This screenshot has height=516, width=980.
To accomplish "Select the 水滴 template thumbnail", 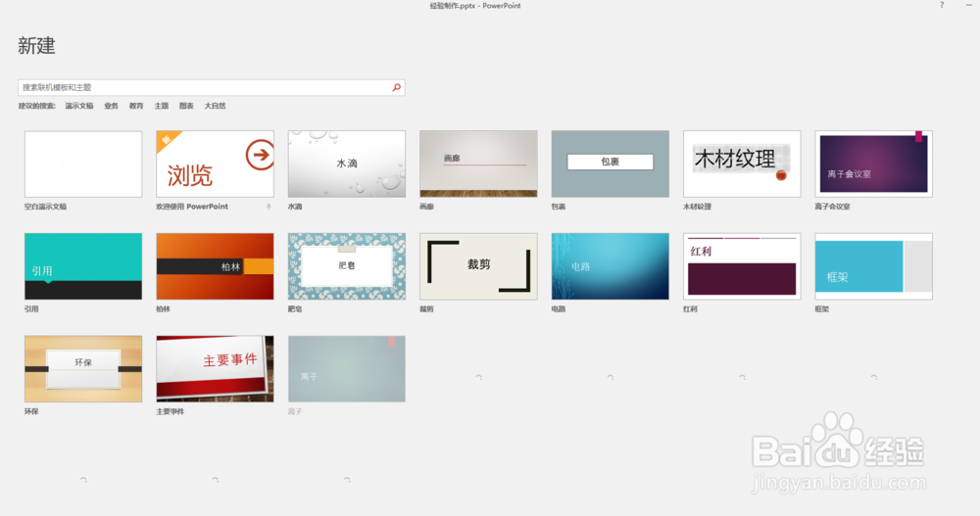I will [x=347, y=164].
